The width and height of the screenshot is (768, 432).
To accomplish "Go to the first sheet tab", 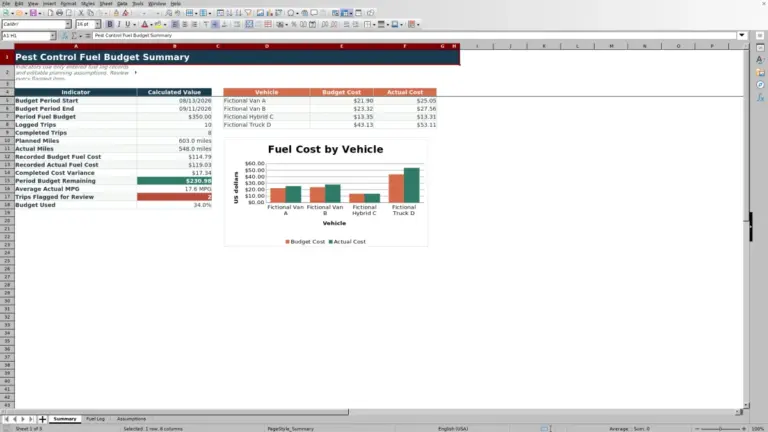I will [6, 419].
